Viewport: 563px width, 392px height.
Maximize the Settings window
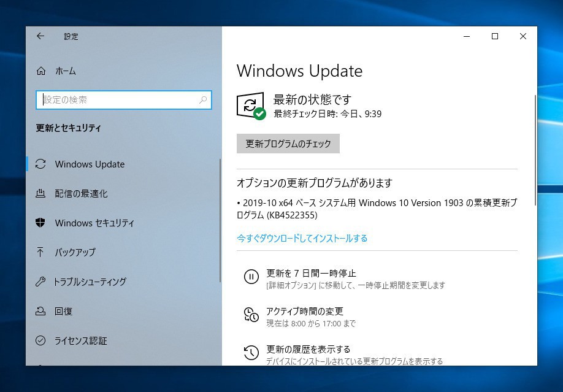click(495, 36)
